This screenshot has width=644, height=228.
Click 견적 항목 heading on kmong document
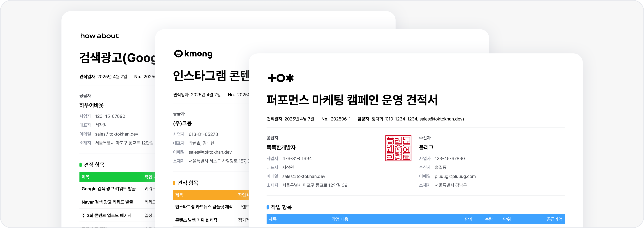point(188,183)
